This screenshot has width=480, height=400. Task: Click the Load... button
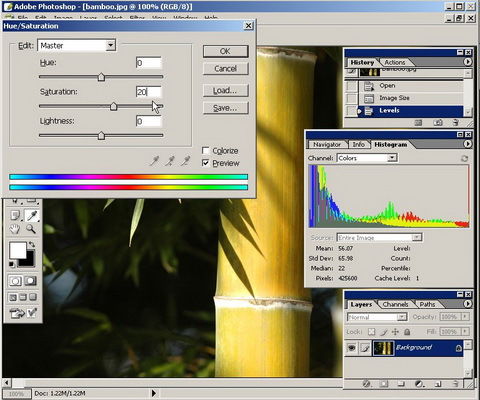tap(226, 90)
